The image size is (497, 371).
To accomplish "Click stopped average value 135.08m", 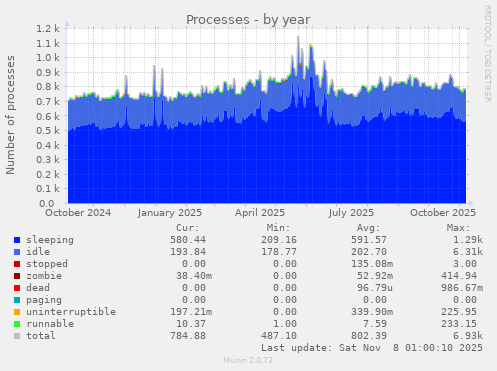I will pyautogui.click(x=372, y=264).
